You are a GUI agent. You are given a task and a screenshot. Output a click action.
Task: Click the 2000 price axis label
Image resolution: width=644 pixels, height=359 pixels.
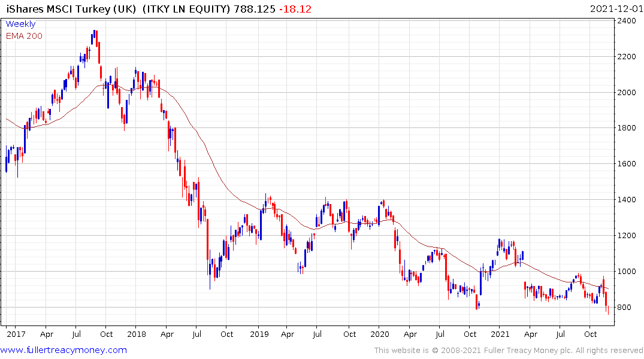[x=627, y=92]
